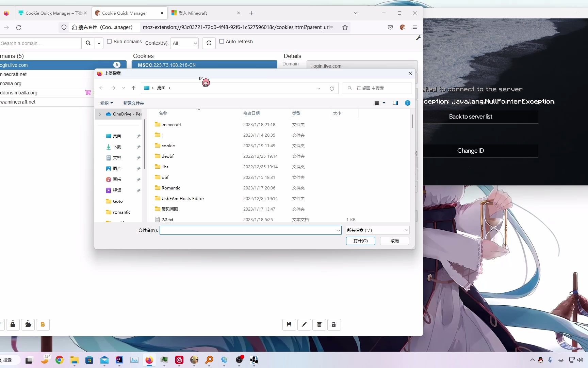Click the Pocket save icon in Firefox toolbar
Image resolution: width=588 pixels, height=368 pixels.
point(390,27)
